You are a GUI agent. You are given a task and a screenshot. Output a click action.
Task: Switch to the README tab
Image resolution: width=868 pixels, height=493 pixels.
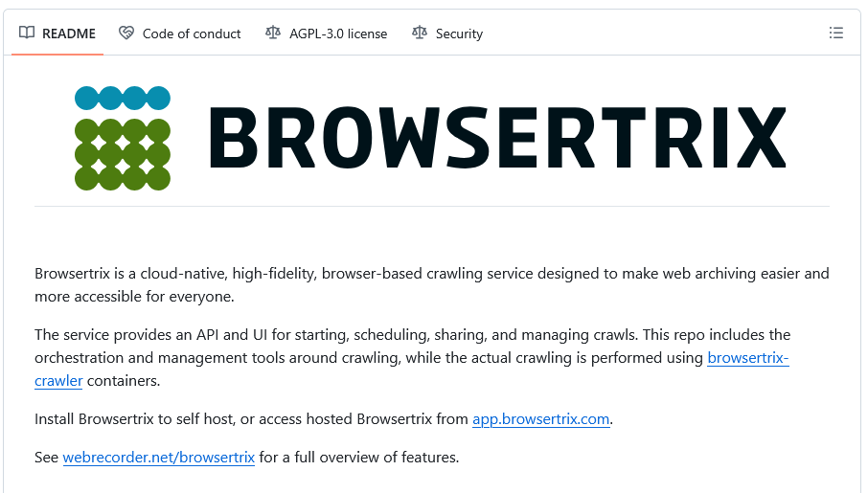(69, 34)
